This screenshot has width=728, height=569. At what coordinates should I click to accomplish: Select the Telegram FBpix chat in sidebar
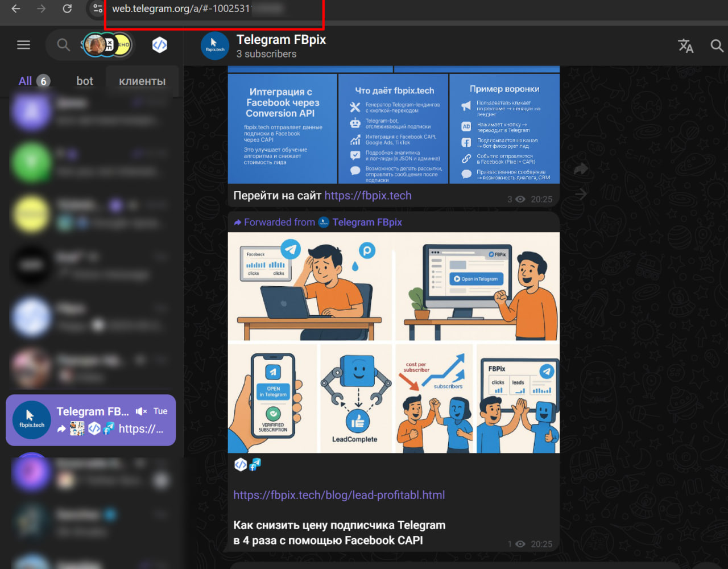click(91, 420)
